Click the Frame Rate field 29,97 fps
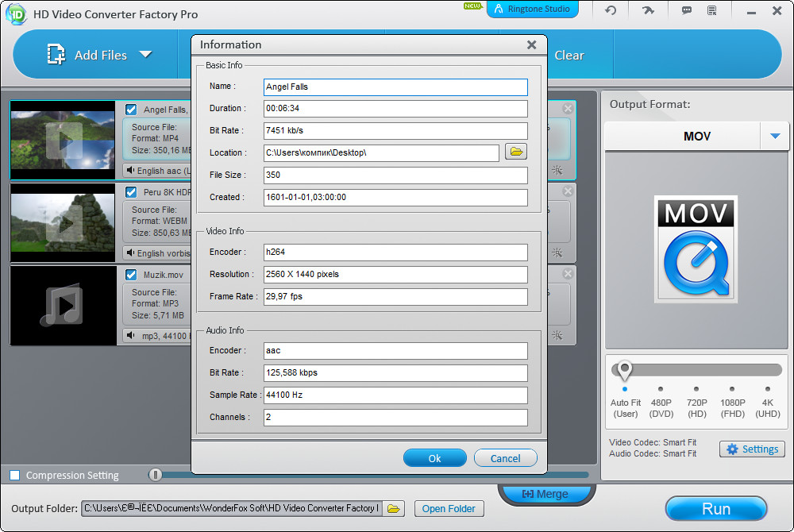 click(395, 297)
